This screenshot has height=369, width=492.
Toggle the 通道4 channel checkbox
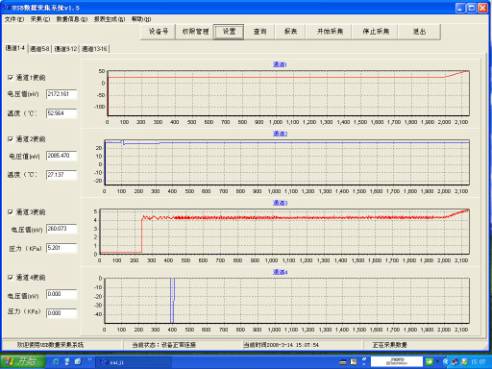click(x=10, y=277)
